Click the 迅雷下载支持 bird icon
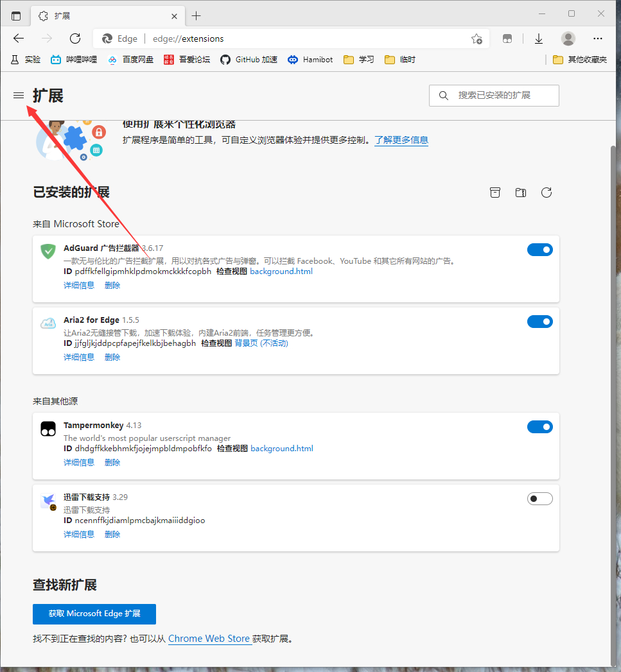Viewport: 621px width, 672px height. coord(48,501)
